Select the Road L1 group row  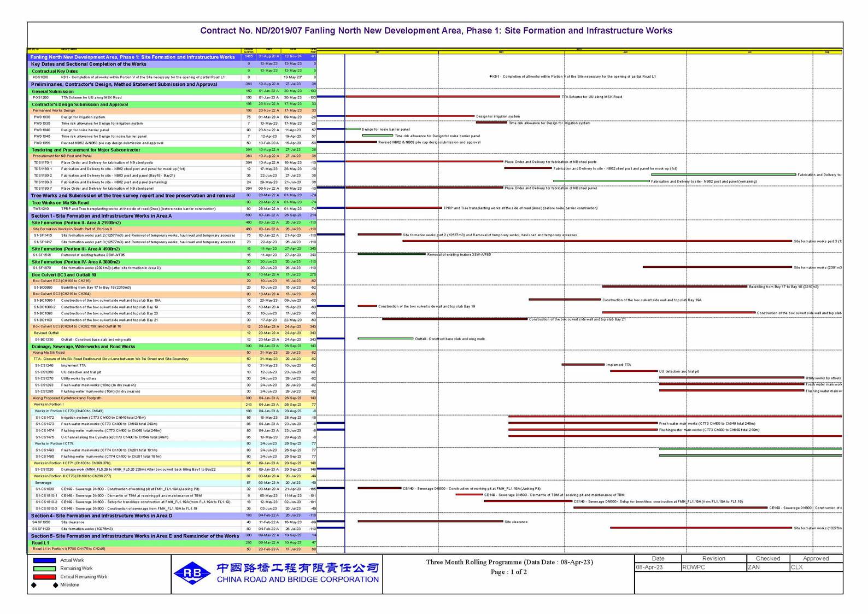coord(172,543)
